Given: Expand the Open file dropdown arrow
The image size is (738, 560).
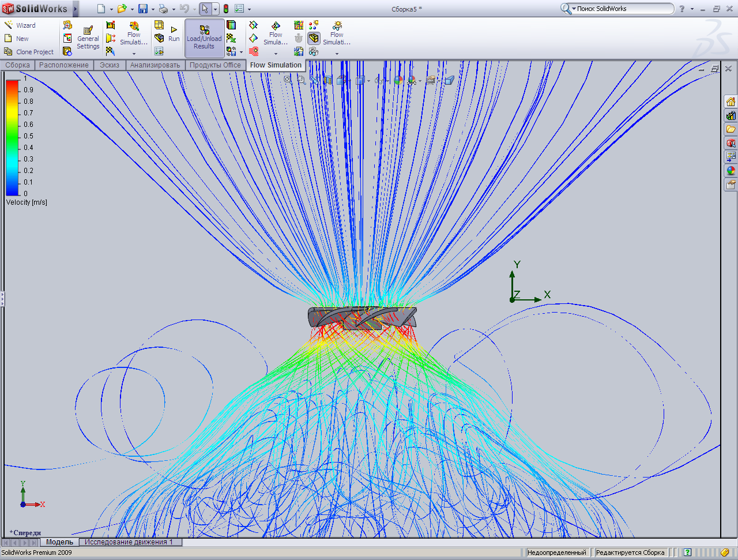Looking at the screenshot, I should (132, 9).
